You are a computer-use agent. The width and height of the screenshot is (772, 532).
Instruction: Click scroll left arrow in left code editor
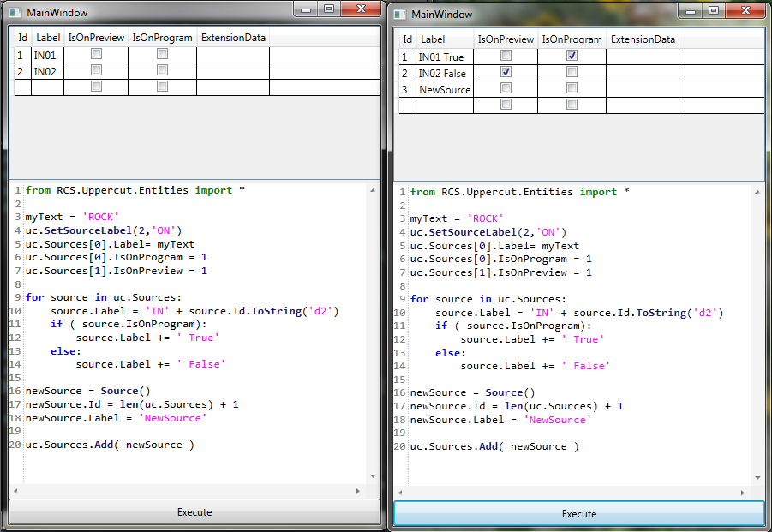pos(15,491)
